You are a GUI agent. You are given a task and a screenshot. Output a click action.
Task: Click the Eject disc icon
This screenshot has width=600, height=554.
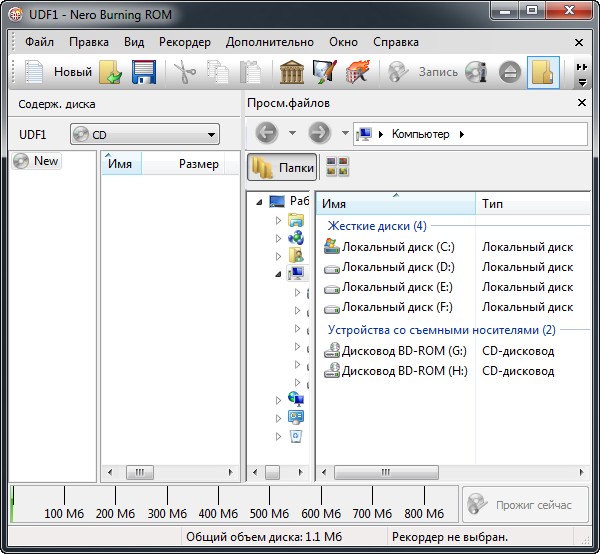pos(509,72)
